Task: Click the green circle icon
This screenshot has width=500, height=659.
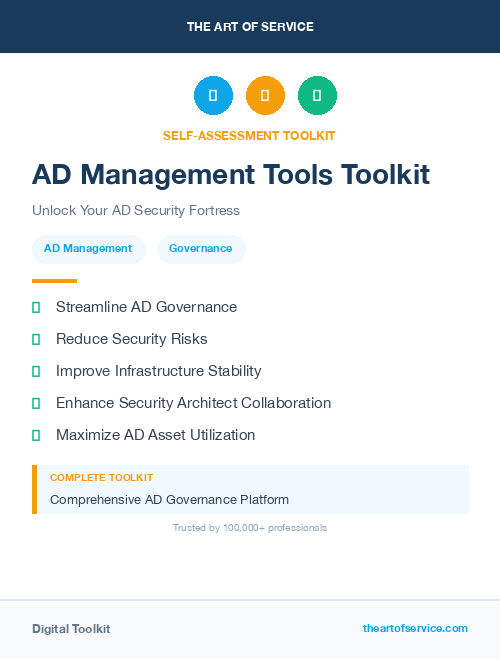Action: 317,95
